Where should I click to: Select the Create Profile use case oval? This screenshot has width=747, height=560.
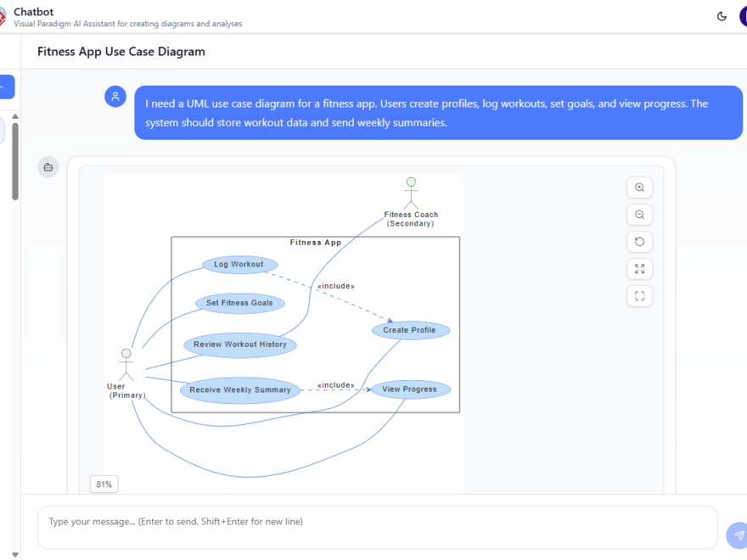click(411, 330)
